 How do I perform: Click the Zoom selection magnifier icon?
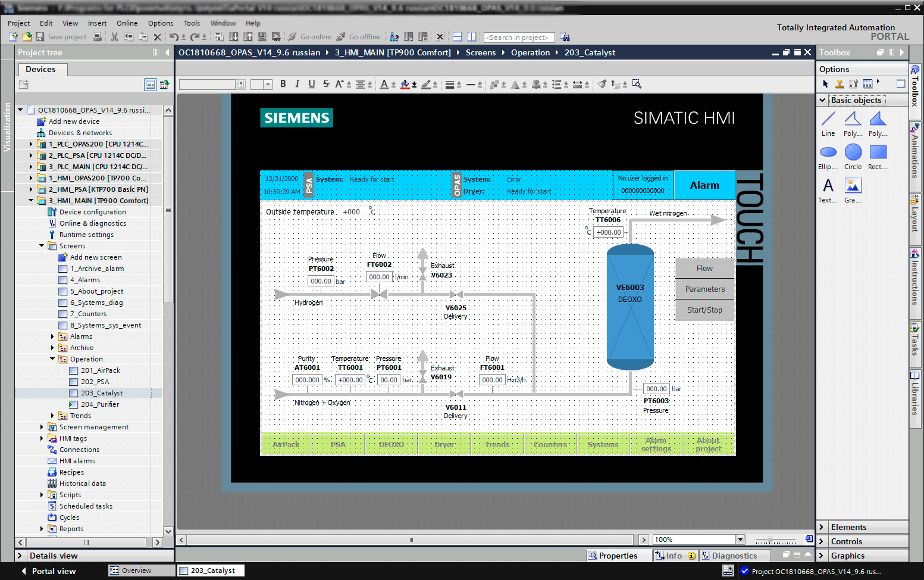click(x=637, y=84)
